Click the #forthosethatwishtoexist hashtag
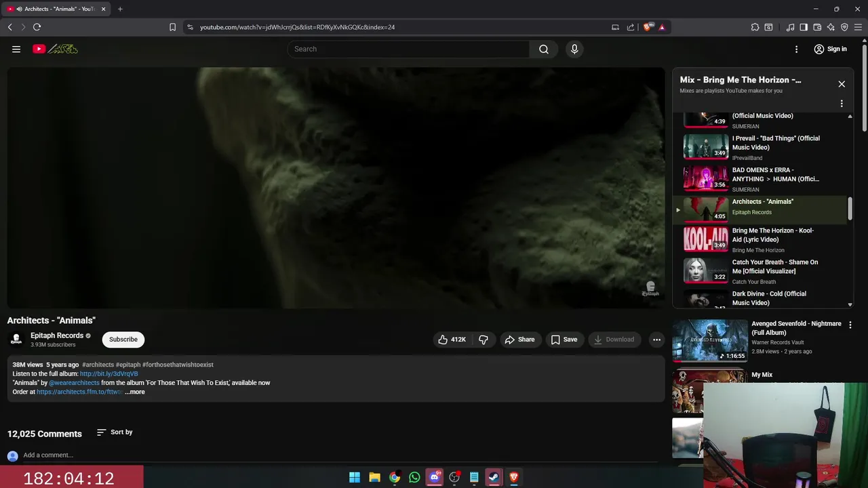868x488 pixels. (178, 365)
